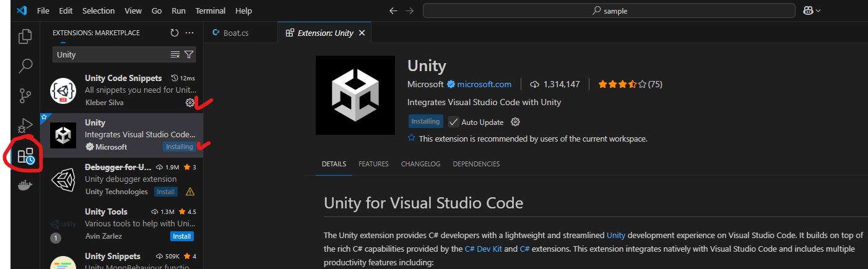Open the Run menu
The height and width of the screenshot is (269, 868).
[x=178, y=11]
